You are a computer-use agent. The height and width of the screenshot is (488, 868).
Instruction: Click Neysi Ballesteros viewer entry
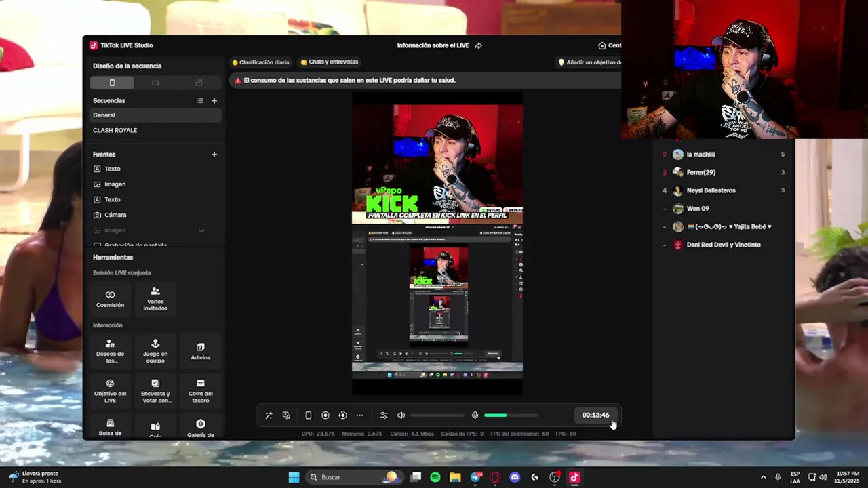[724, 190]
